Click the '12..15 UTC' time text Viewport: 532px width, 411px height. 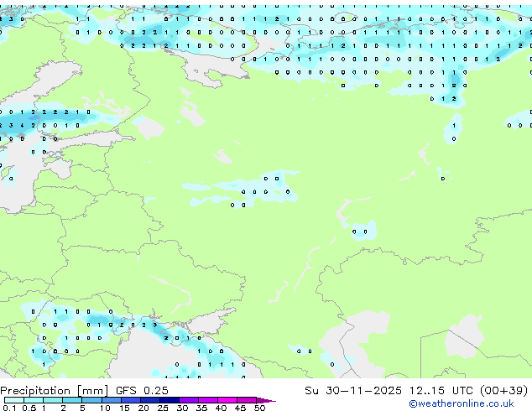[441, 391]
